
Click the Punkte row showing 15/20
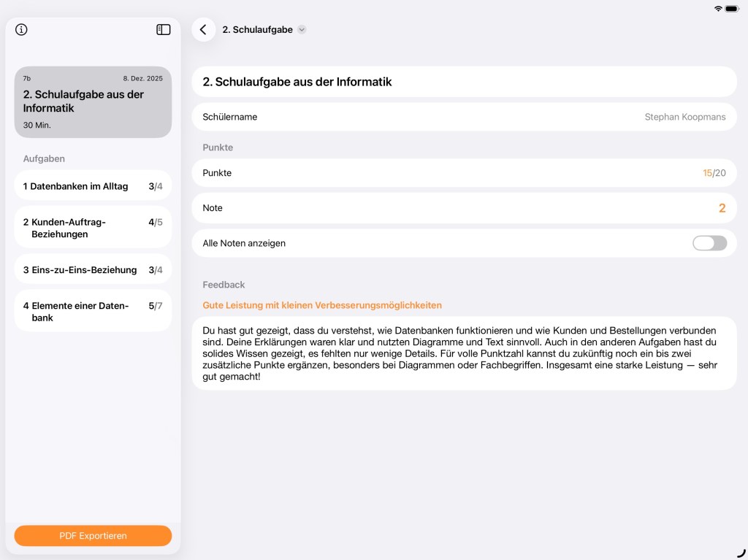coord(464,173)
